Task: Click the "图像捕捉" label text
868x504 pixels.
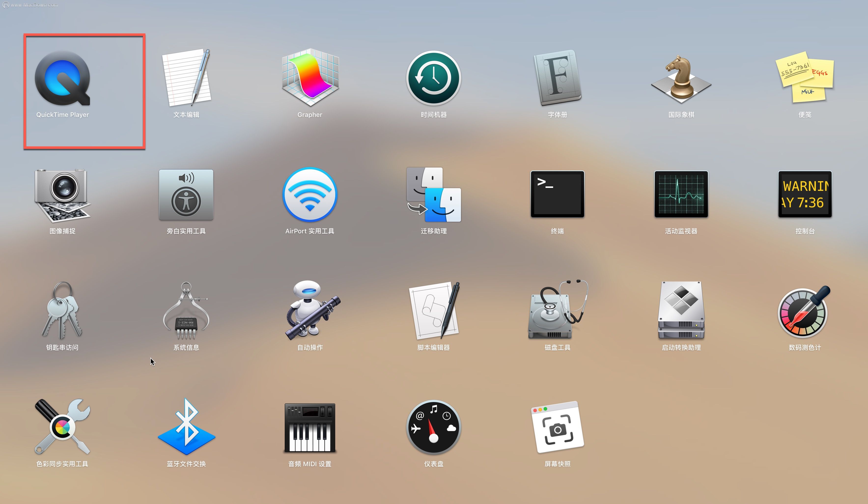Action: point(62,231)
